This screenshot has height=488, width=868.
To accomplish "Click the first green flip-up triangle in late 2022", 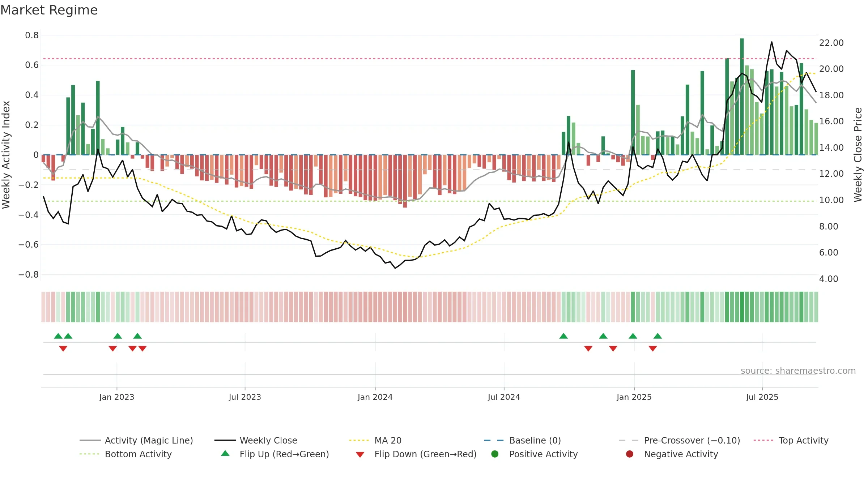I will click(58, 336).
